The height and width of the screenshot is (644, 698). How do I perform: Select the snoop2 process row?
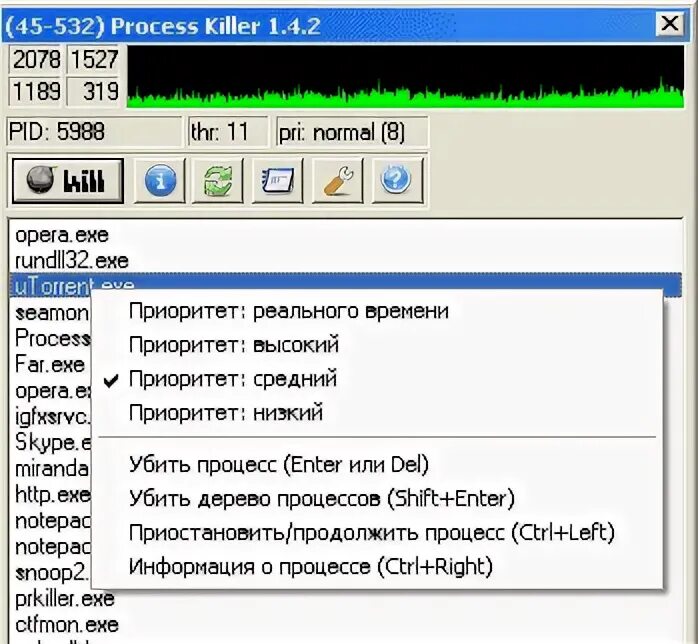click(x=51, y=573)
